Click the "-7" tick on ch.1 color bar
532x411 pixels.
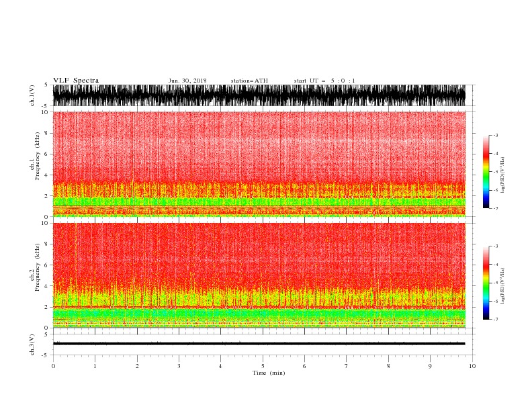496,208
